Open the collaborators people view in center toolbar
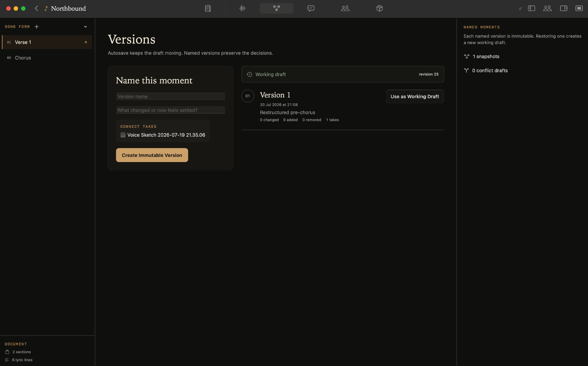 tap(345, 8)
